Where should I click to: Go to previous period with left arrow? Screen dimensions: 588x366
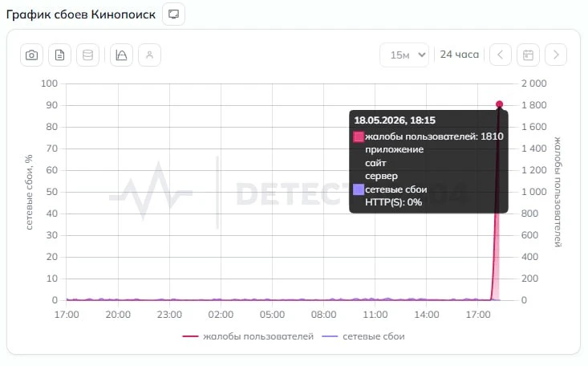click(x=501, y=55)
